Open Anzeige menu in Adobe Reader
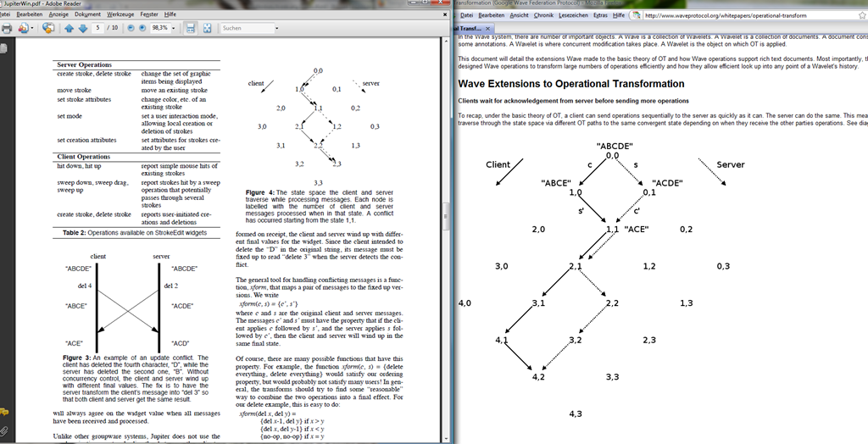 [58, 14]
